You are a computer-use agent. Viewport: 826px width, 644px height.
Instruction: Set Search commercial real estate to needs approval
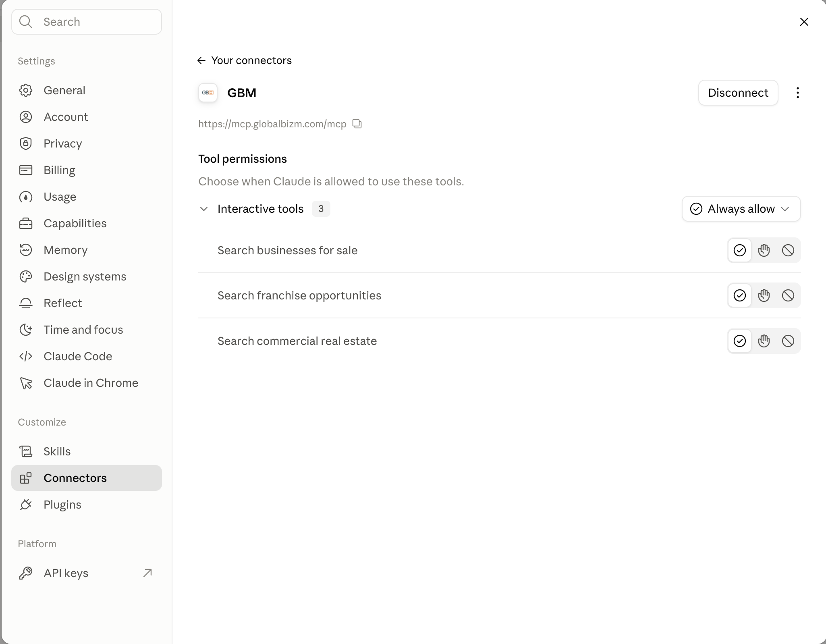click(x=764, y=341)
